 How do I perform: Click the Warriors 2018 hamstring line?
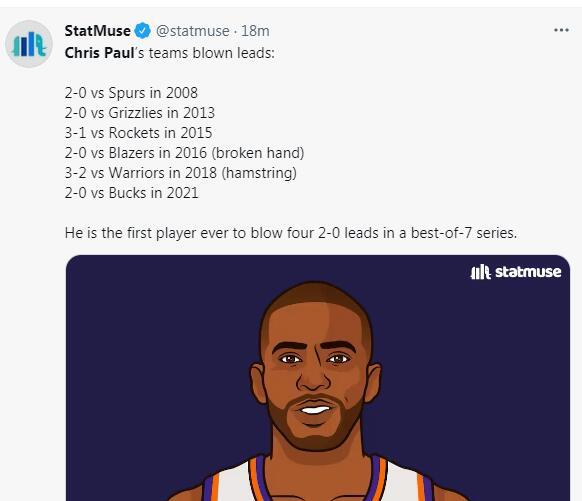click(x=181, y=173)
